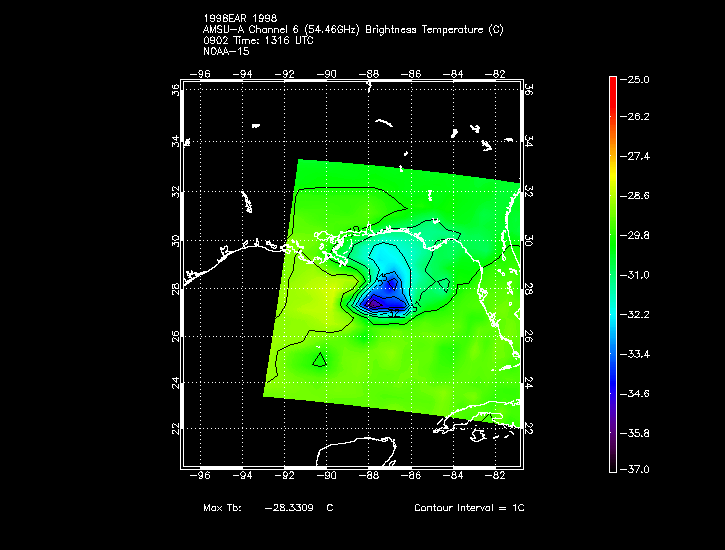This screenshot has width=725, height=550.
Task: Click the left axis latitude label '36'
Action: (x=175, y=90)
